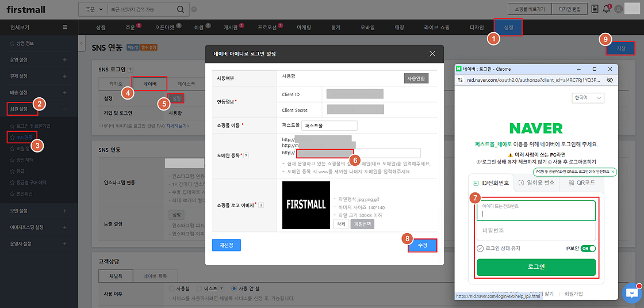Open the 한국어 language dropdown in the Naver window
The image size is (644, 308).
pyautogui.click(x=588, y=98)
